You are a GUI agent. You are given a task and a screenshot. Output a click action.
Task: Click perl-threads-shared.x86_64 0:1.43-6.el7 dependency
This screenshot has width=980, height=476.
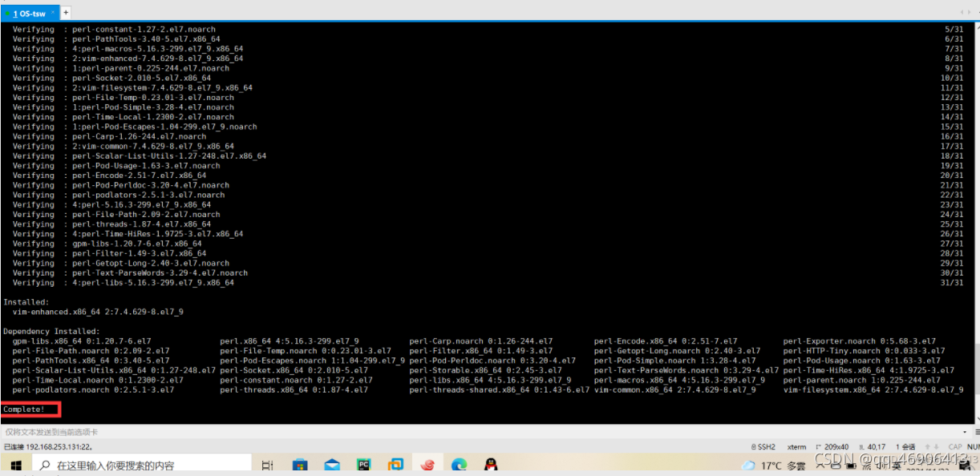point(499,390)
